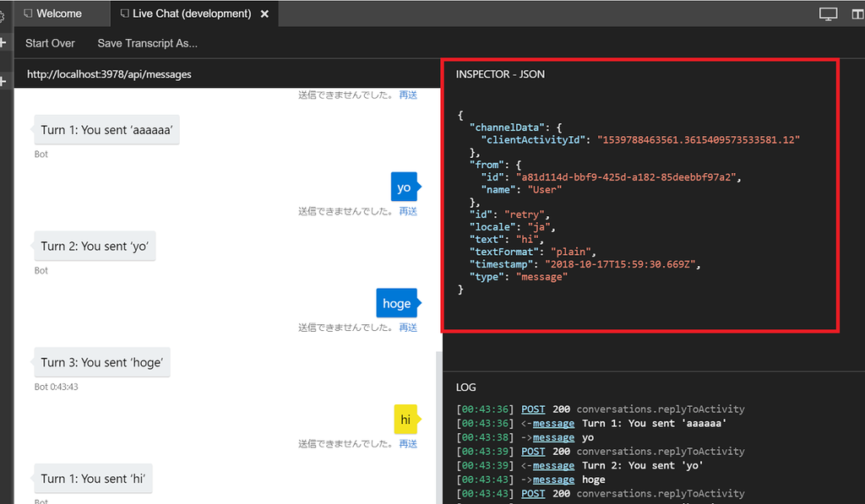
Task: Close the Live Chat (development) tab
Action: 264,14
